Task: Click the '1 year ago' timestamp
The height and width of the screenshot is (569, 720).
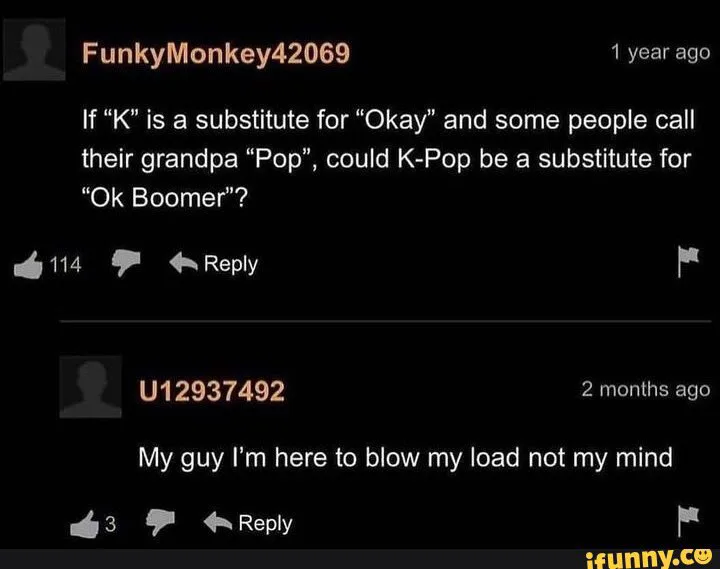Action: point(660,53)
